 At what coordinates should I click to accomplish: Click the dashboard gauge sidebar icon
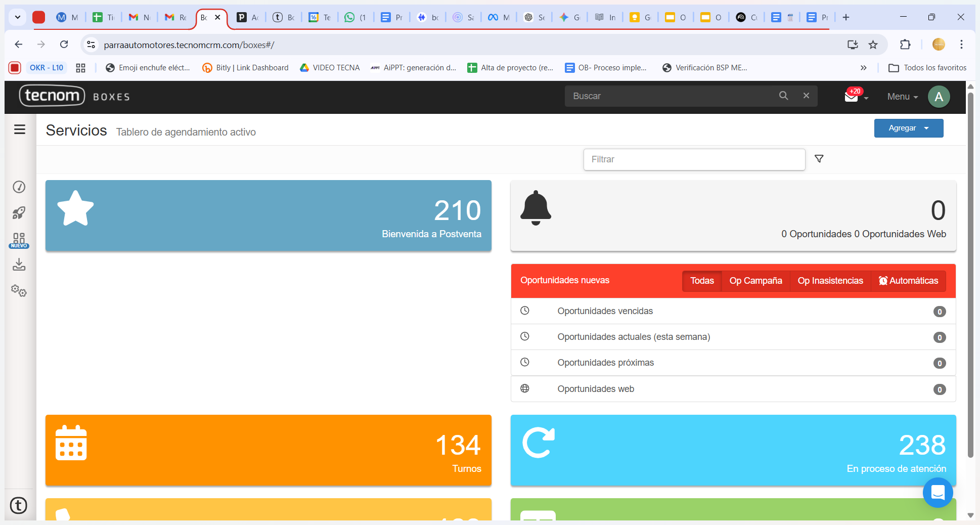pos(19,187)
